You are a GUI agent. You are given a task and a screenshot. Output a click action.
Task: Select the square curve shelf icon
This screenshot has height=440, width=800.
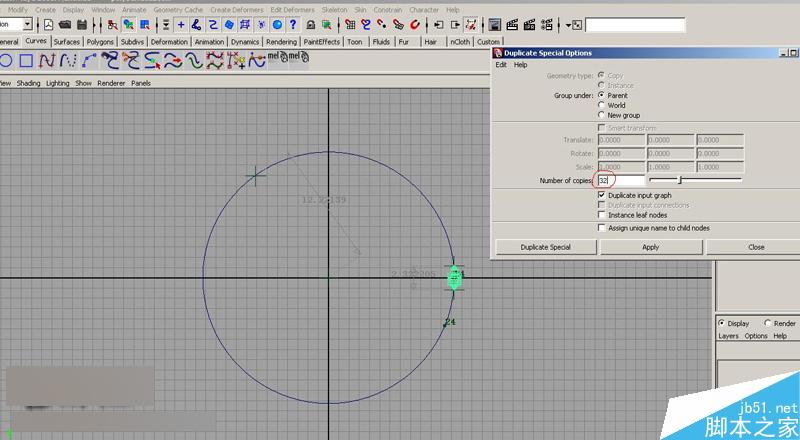[x=26, y=61]
